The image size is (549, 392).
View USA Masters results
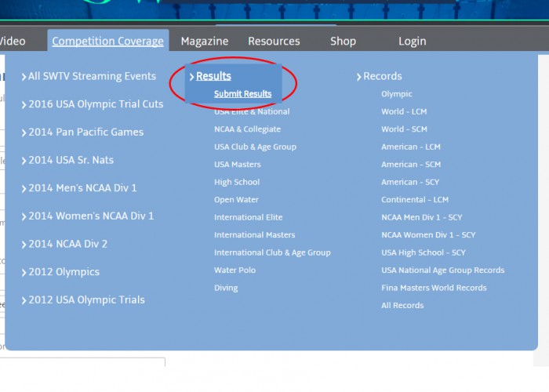point(238,165)
